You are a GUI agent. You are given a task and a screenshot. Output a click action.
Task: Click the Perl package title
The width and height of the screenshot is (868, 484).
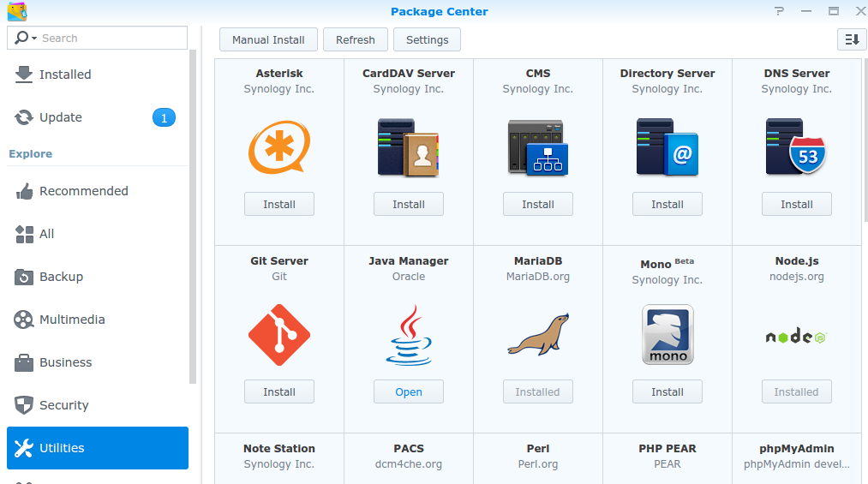pyautogui.click(x=538, y=449)
